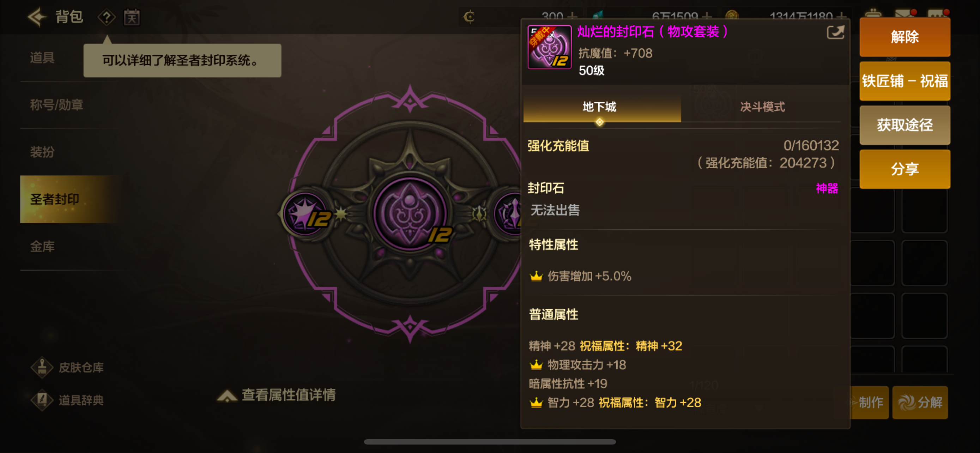The height and width of the screenshot is (453, 980).
Task: Open 装扮 category in sidebar
Action: (x=42, y=152)
